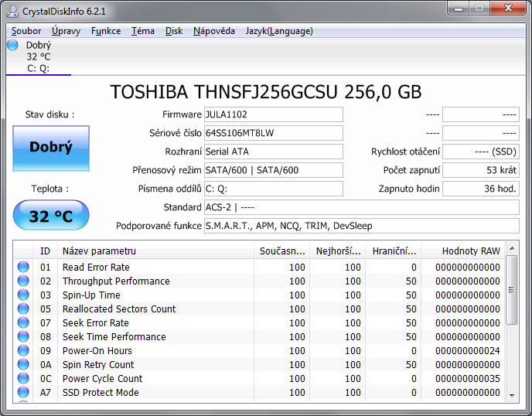Open the Funkce menu
532x416 pixels.
(x=105, y=31)
